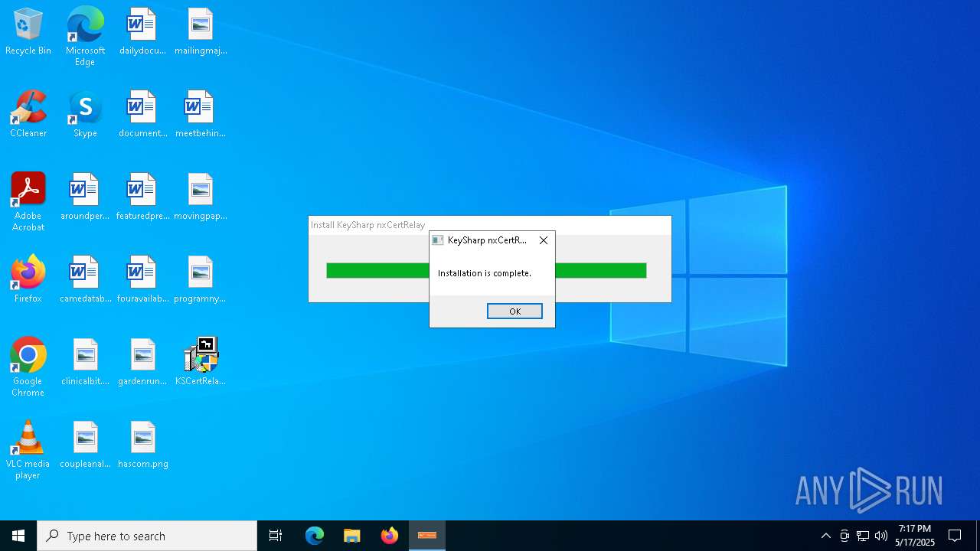This screenshot has height=551, width=980.
Task: Select the Firefox desktop shortcut
Action: click(28, 280)
